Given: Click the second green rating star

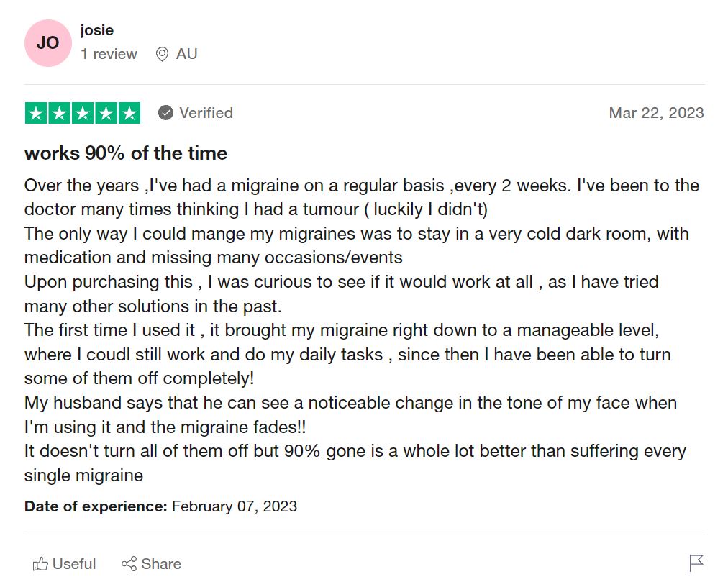Looking at the screenshot, I should click(60, 113).
